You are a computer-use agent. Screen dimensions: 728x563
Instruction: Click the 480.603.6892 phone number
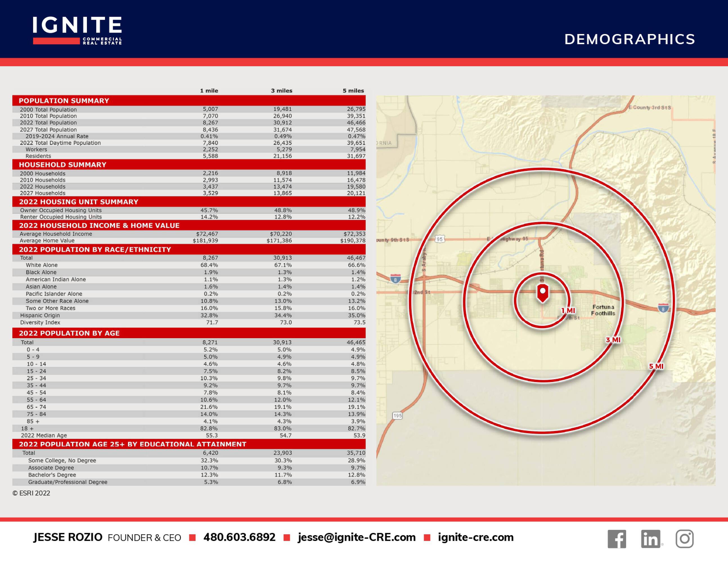[x=239, y=537]
